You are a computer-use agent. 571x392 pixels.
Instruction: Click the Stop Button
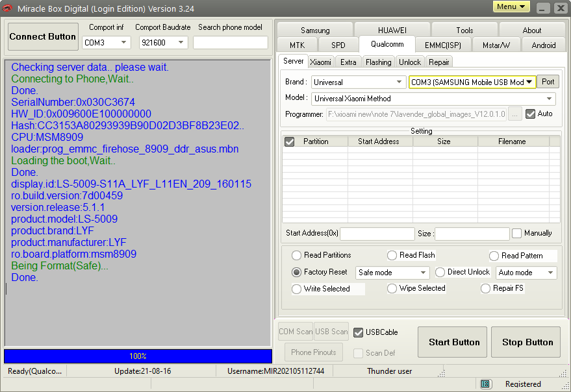[x=526, y=342]
